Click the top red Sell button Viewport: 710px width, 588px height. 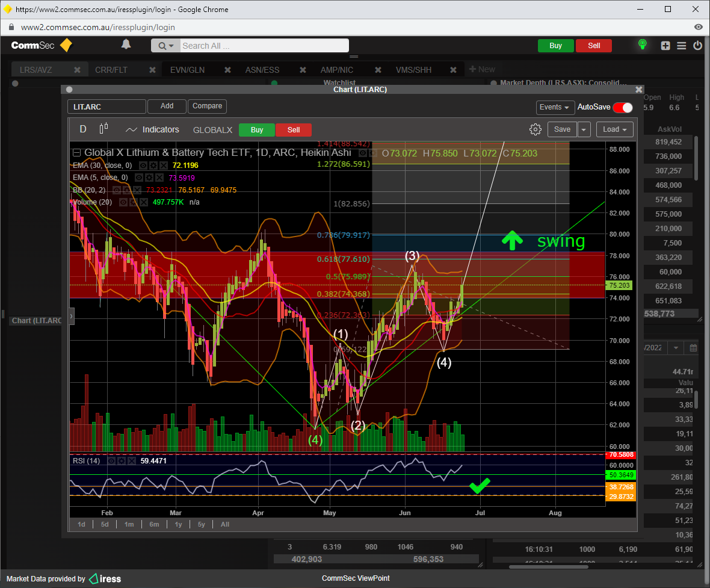click(x=594, y=45)
